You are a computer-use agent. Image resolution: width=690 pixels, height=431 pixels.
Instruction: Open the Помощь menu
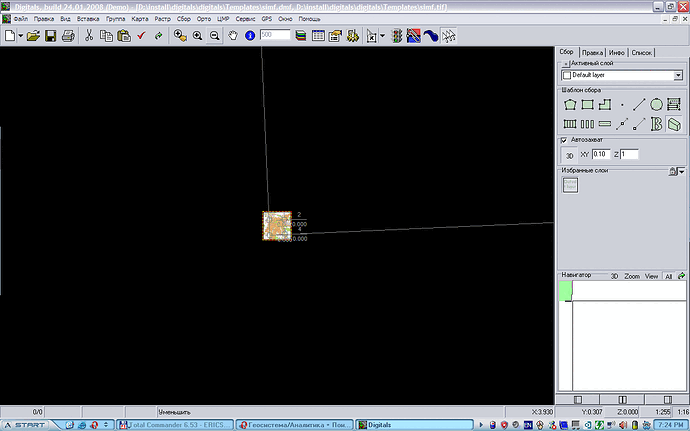point(309,19)
